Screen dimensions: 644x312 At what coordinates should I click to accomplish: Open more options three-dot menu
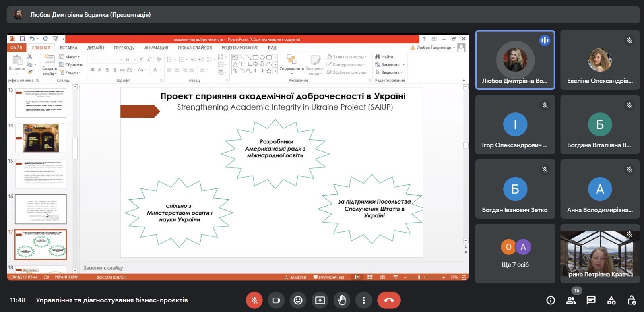363,300
